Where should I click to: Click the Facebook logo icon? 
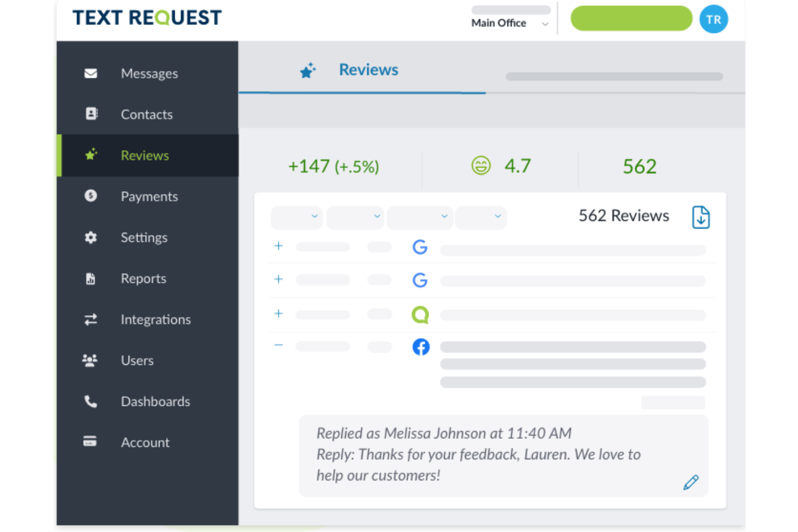tap(421, 347)
